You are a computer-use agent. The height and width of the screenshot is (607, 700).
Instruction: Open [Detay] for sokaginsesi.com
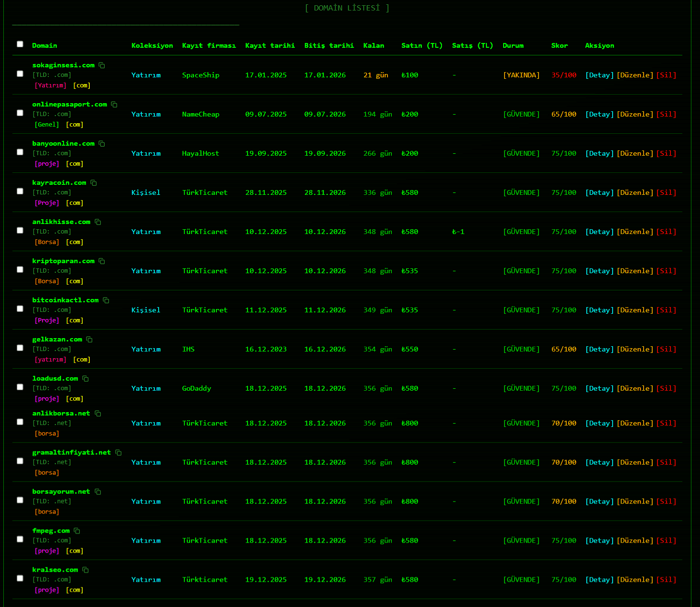tap(600, 75)
